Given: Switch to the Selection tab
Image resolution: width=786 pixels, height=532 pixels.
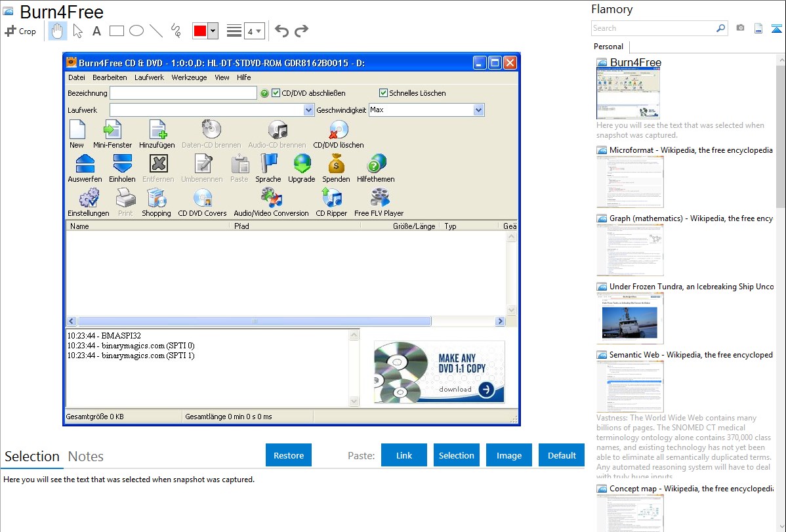Looking at the screenshot, I should tap(32, 457).
